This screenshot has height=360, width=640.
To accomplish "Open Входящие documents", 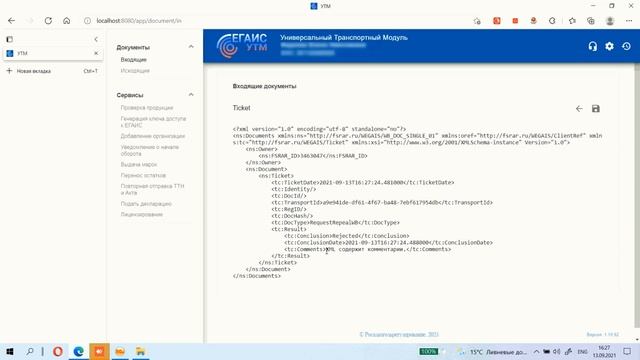I will [x=133, y=60].
